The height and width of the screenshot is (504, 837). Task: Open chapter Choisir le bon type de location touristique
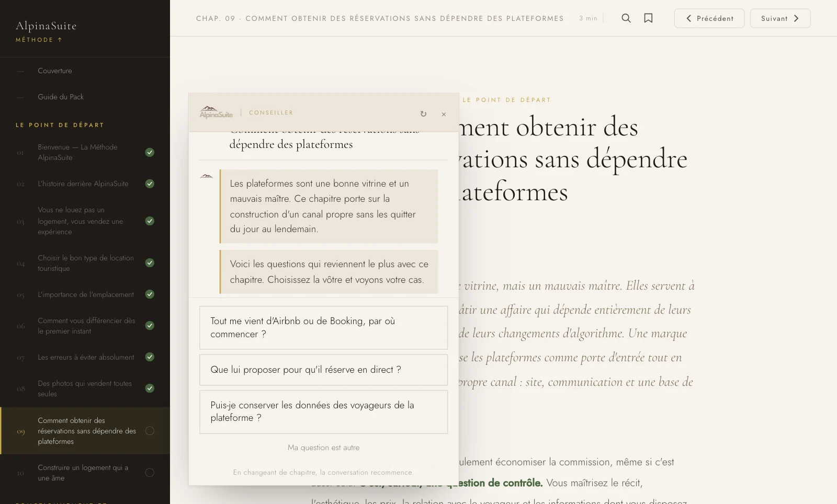pyautogui.click(x=85, y=263)
